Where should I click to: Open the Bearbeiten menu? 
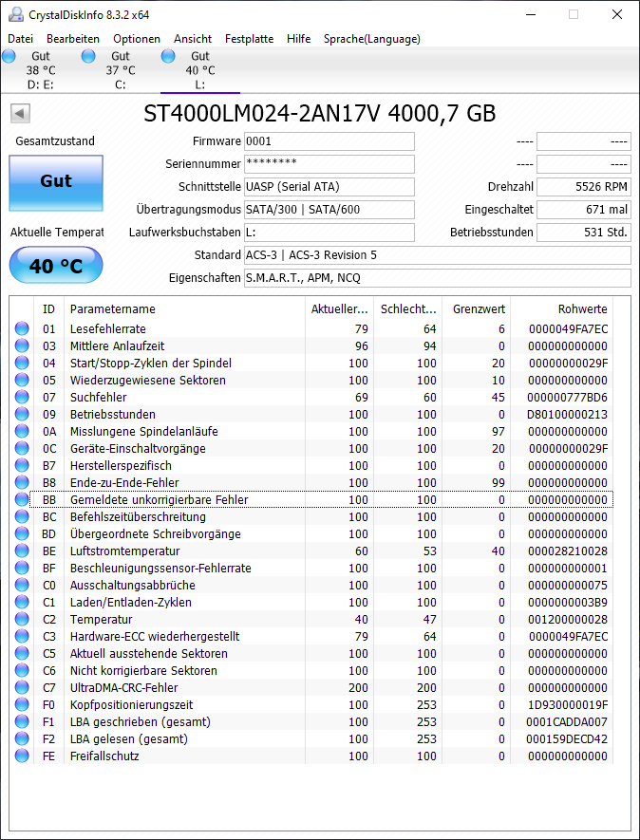pyautogui.click(x=73, y=39)
